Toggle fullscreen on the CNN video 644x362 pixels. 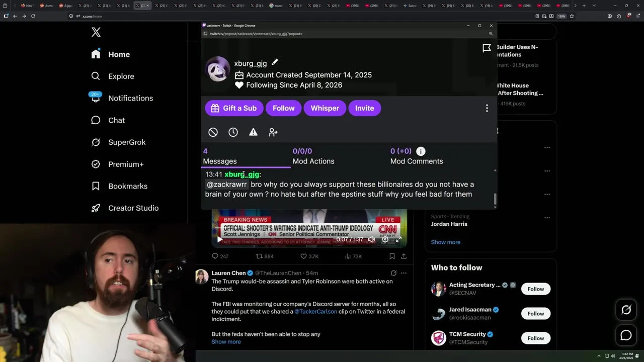click(398, 240)
